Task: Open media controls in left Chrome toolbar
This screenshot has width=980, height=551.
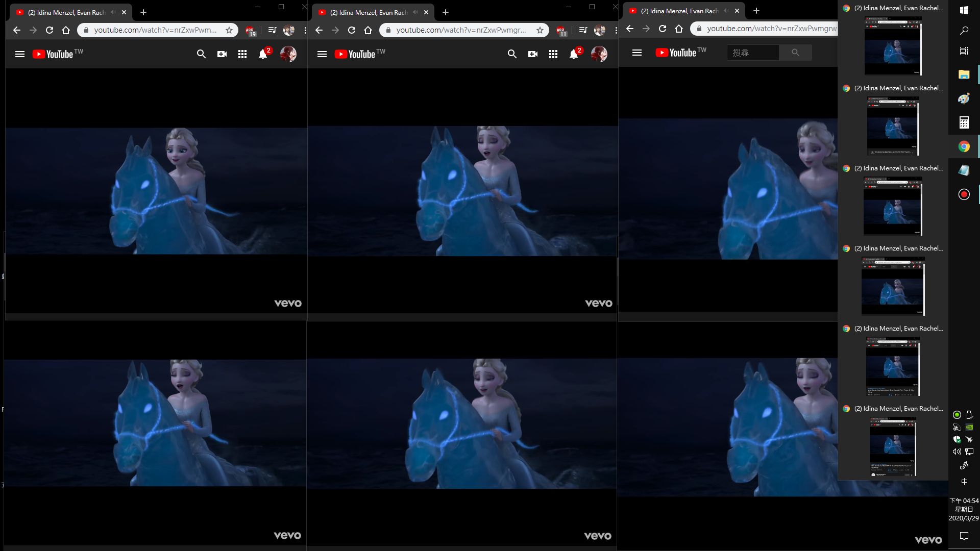Action: (272, 30)
